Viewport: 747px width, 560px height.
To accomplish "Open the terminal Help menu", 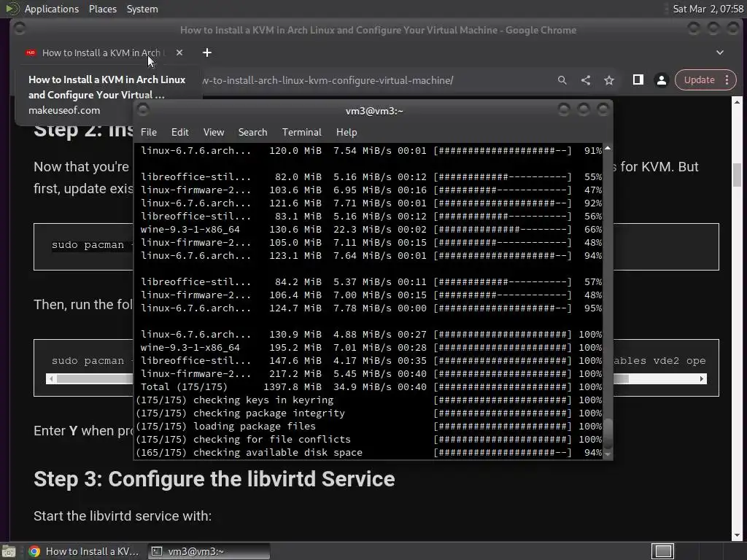I will pyautogui.click(x=347, y=132).
